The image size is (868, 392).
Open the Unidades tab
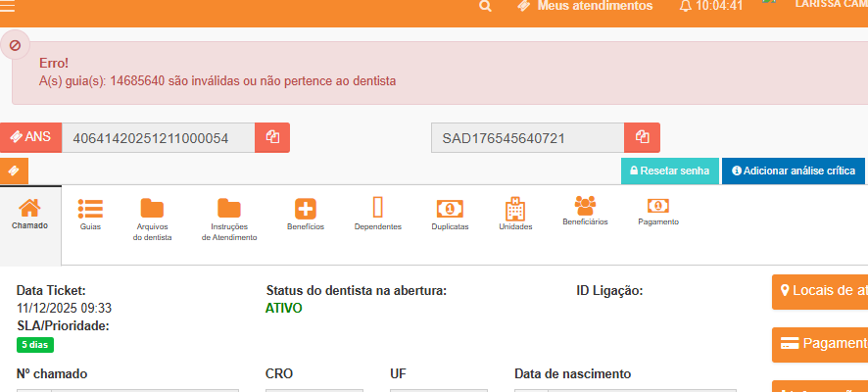[515, 215]
